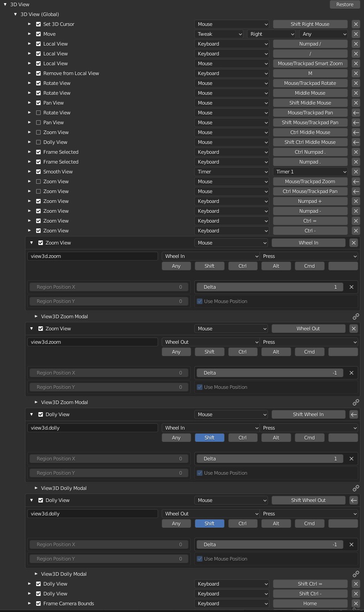This screenshot has height=612, width=364.
Task: Click link icon beside View3D Dolly Modal under Shift Wheel Out
Action: [x=356, y=574]
